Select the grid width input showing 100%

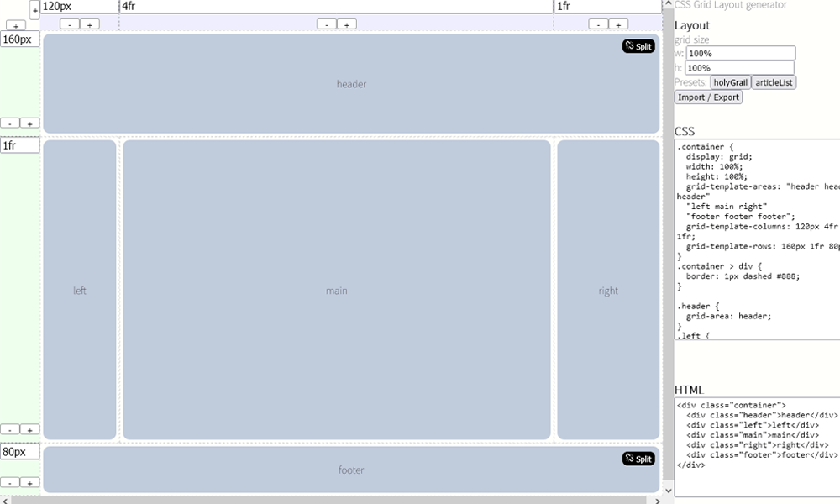(x=740, y=52)
